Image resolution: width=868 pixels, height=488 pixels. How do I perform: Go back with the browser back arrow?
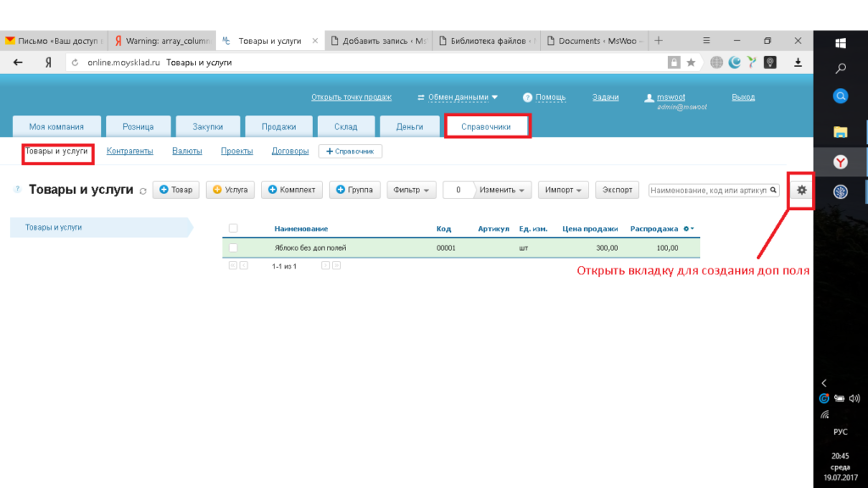click(x=18, y=63)
